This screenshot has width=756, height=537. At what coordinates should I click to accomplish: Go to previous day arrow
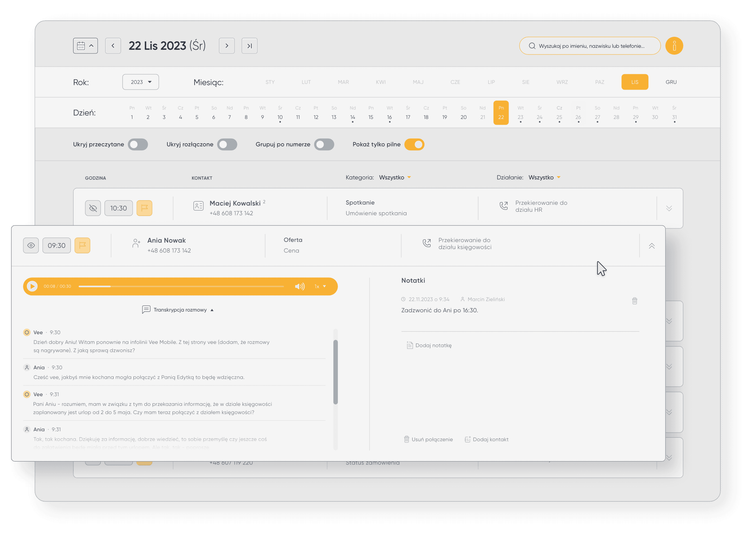coord(113,46)
